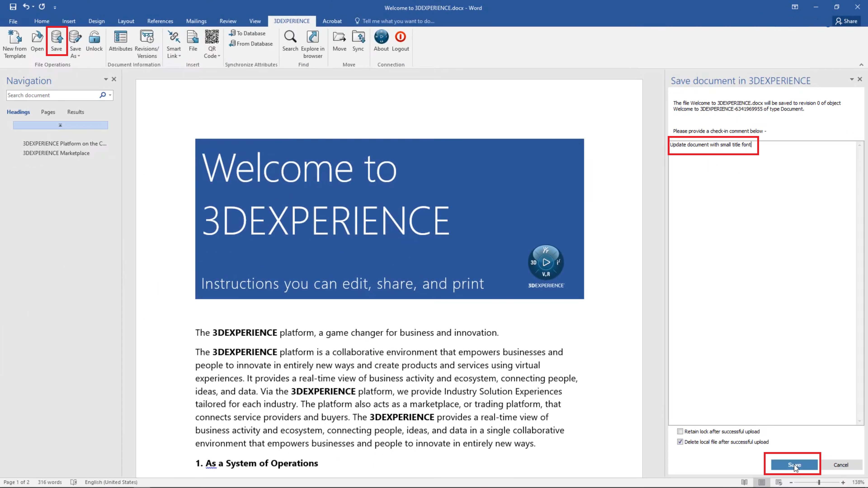The width and height of the screenshot is (868, 488).
Task: Click the Sync icon
Action: (358, 37)
